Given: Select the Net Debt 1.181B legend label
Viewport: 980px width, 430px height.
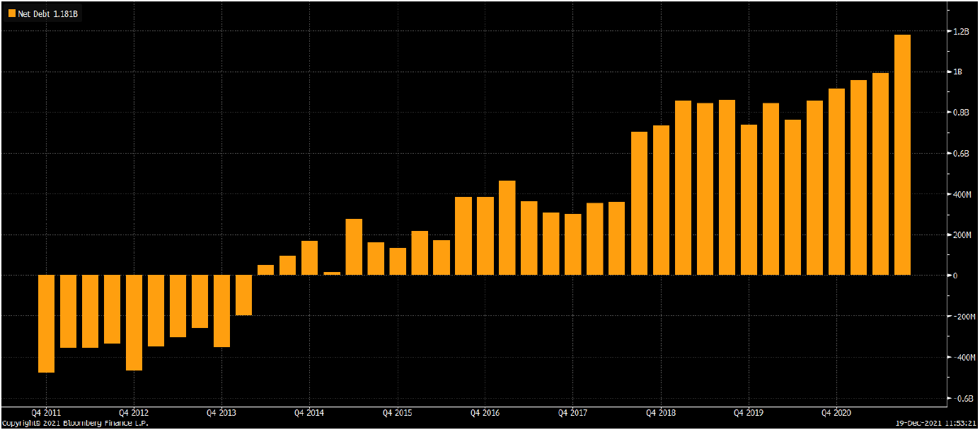Looking at the screenshot, I should click(47, 13).
